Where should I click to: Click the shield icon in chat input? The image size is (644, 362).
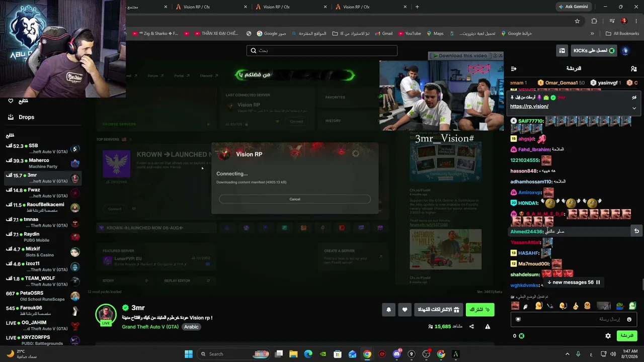click(x=518, y=319)
